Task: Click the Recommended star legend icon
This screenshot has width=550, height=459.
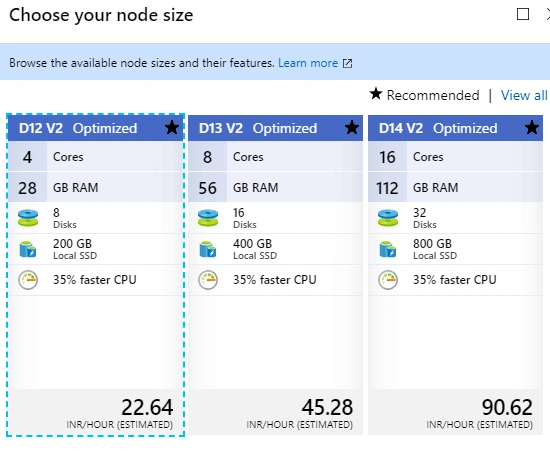Action: tap(376, 94)
